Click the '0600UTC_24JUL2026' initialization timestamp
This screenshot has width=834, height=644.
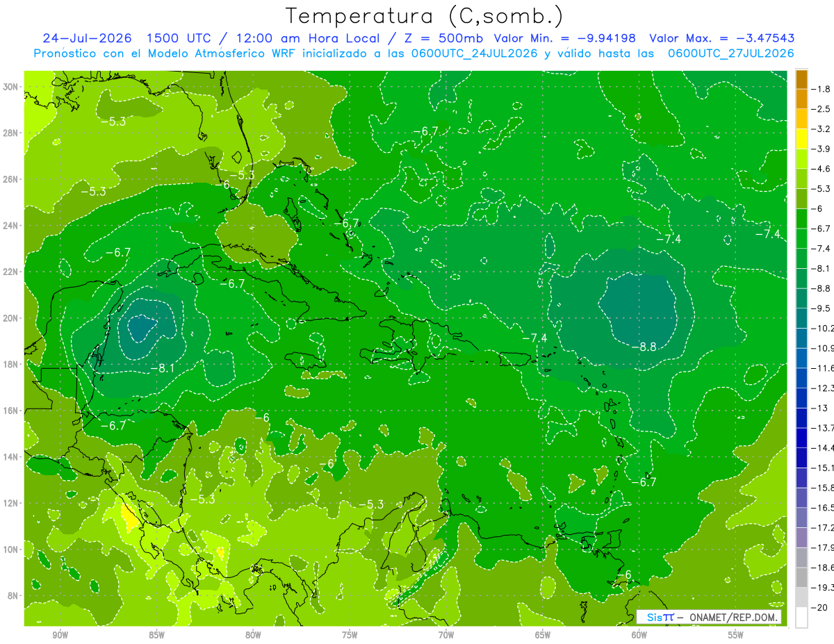[x=475, y=53]
